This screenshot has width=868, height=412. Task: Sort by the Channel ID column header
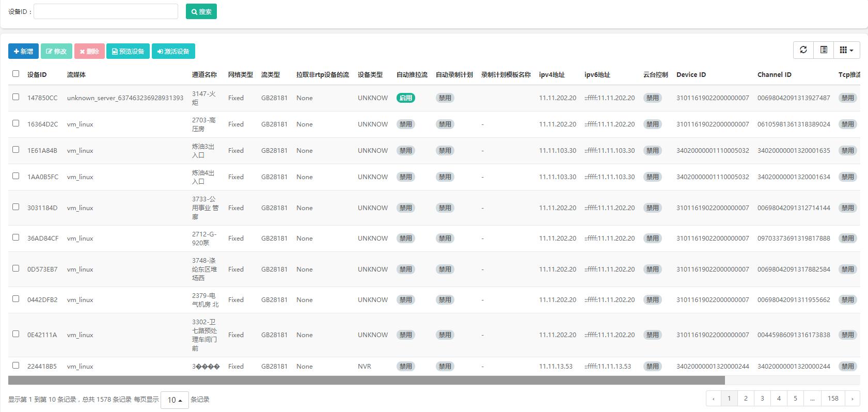point(774,75)
